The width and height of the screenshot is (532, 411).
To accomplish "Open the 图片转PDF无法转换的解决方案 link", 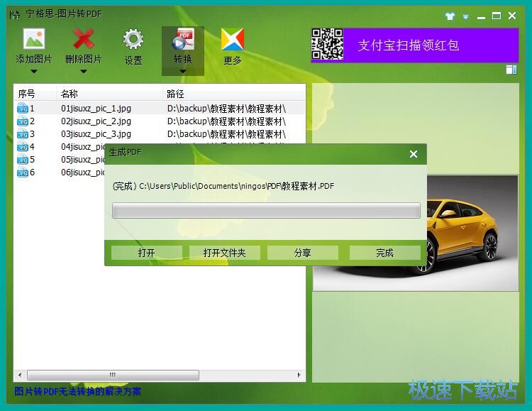I will tap(77, 392).
